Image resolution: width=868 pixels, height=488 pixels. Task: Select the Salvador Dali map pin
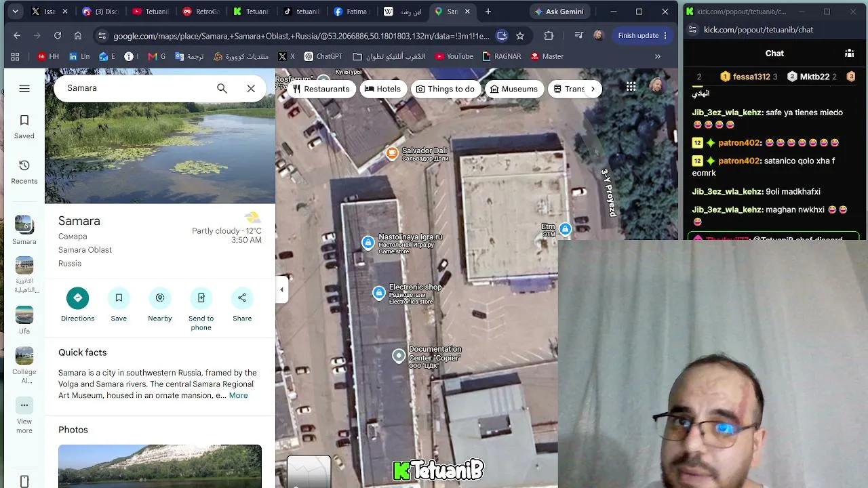392,153
